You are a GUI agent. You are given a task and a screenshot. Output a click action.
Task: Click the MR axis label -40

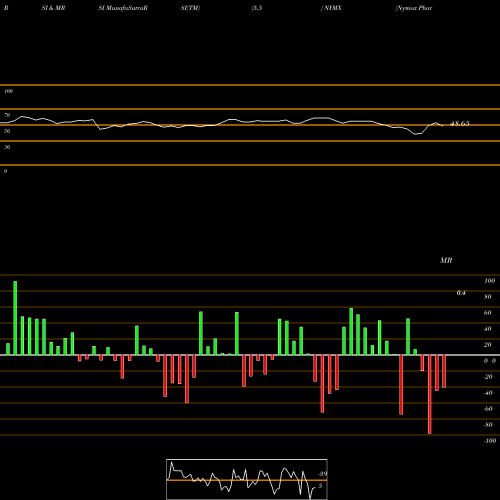point(488,393)
